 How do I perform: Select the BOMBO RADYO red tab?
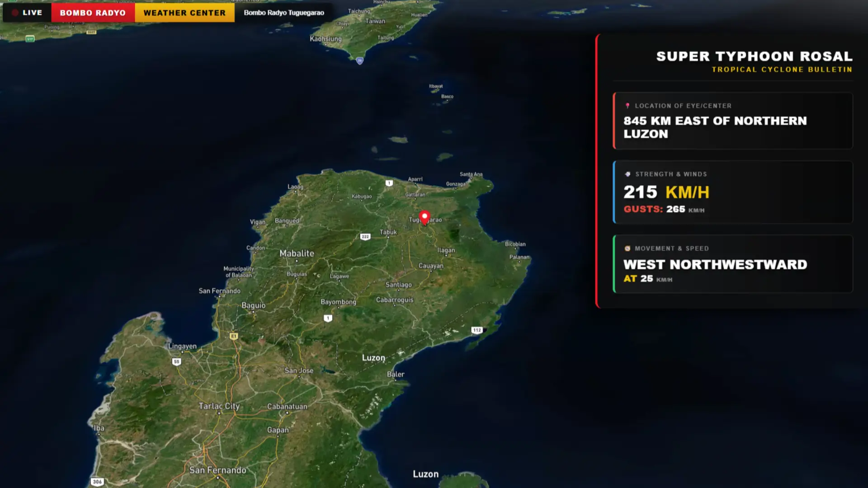coord(93,13)
